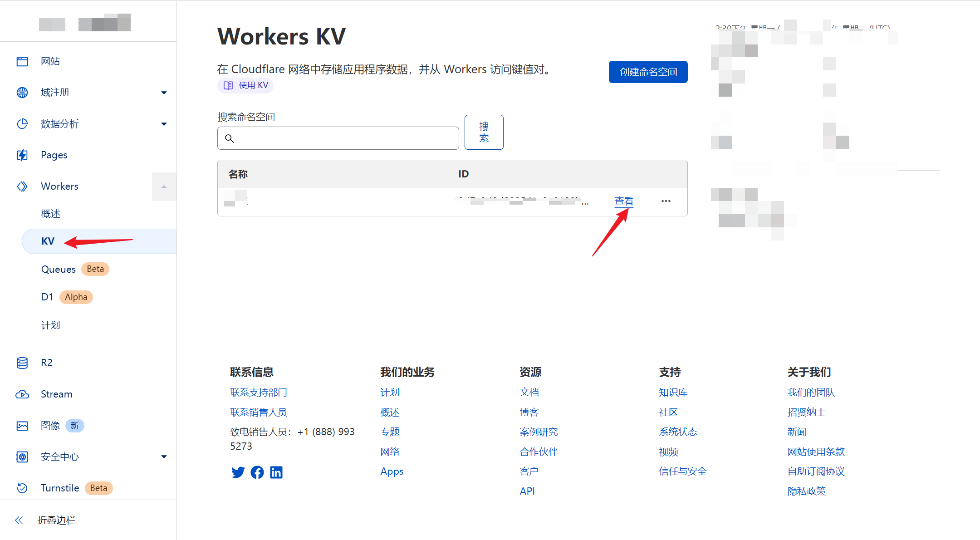Open 案例研究 footer link
This screenshot has width=980, height=540.
(x=539, y=432)
